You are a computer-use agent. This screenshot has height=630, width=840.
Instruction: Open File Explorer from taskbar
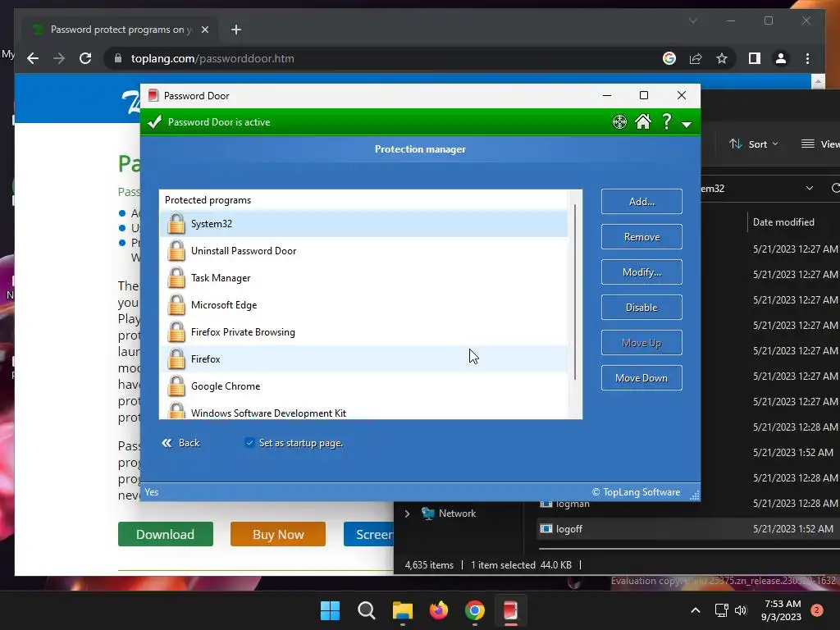point(402,610)
